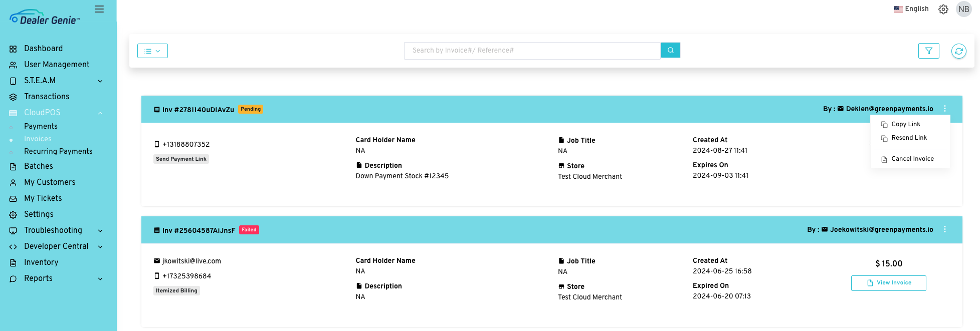Screen dimensions: 980x331
Task: Click the refresh invoices icon
Action: [959, 51]
